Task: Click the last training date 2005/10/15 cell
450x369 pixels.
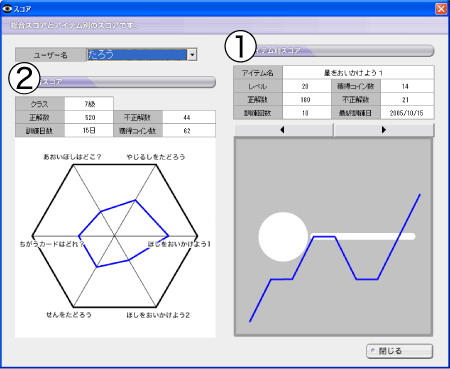Action: coord(407,113)
